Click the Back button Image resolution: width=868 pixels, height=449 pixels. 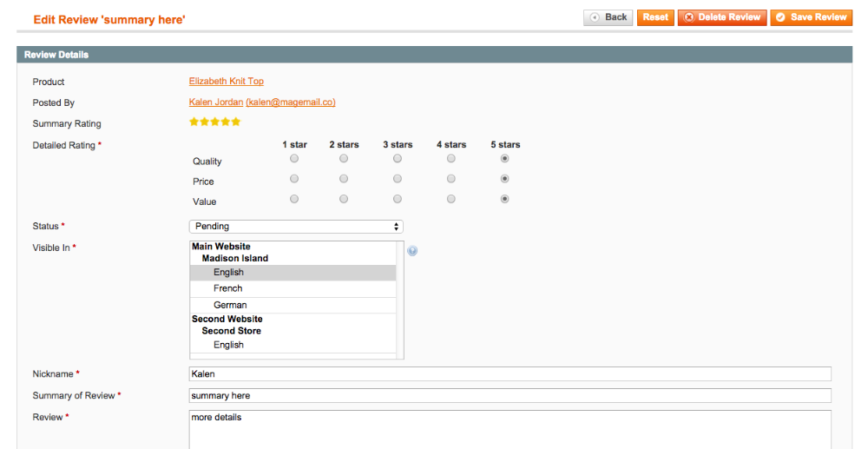tap(608, 17)
